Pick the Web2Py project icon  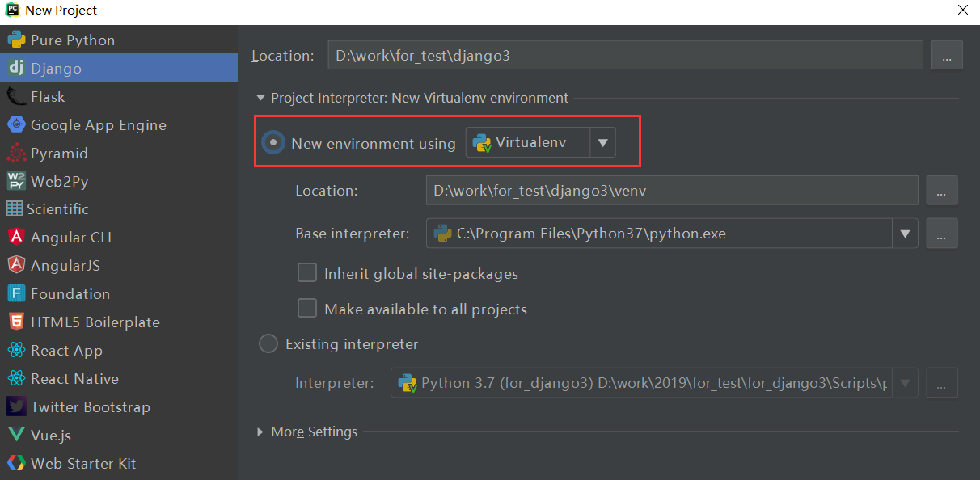(16, 181)
